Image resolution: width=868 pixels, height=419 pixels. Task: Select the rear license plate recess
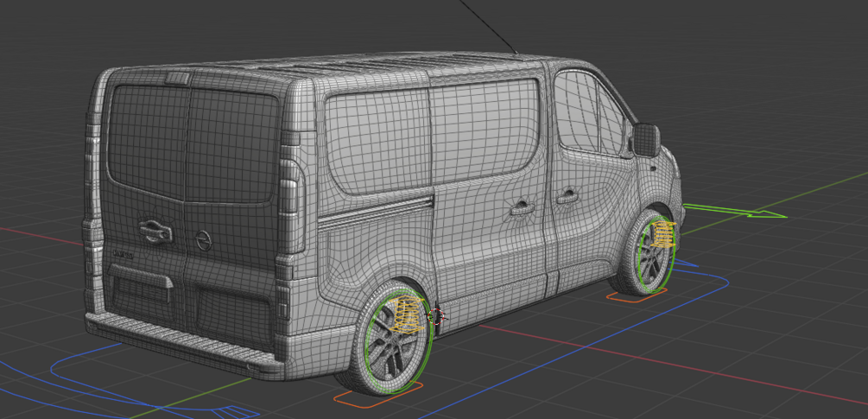(140, 289)
